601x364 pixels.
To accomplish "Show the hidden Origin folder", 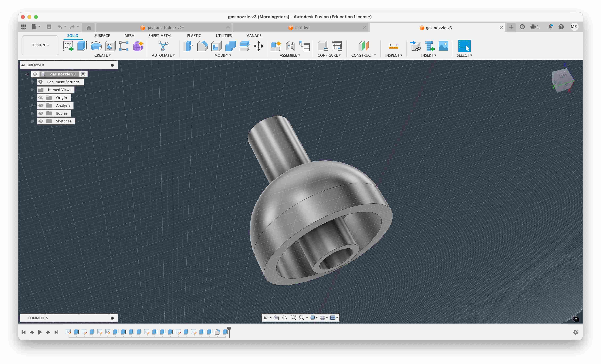I will pos(41,97).
